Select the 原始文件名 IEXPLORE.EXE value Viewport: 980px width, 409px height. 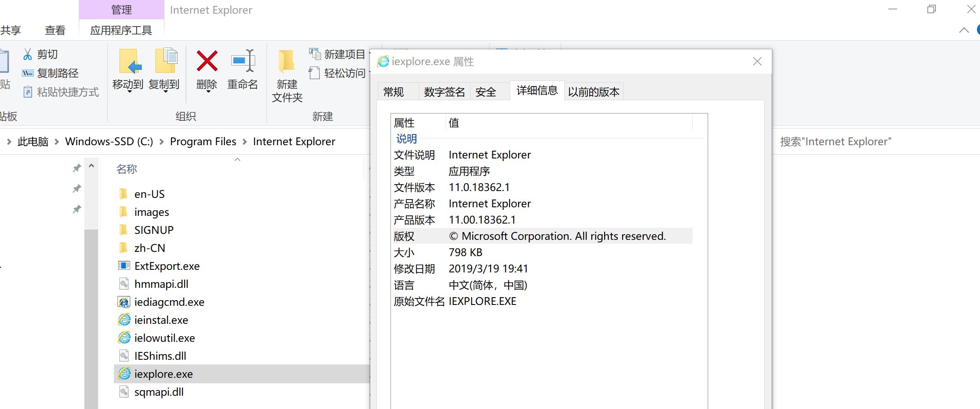point(483,302)
